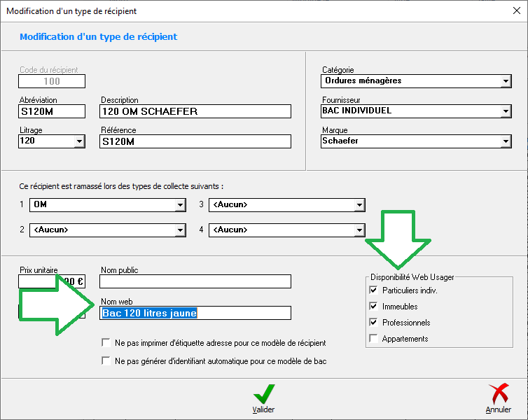Check 'Ne pas générer d'identifiant automatique' option
The image size is (528, 420).
pos(106,361)
